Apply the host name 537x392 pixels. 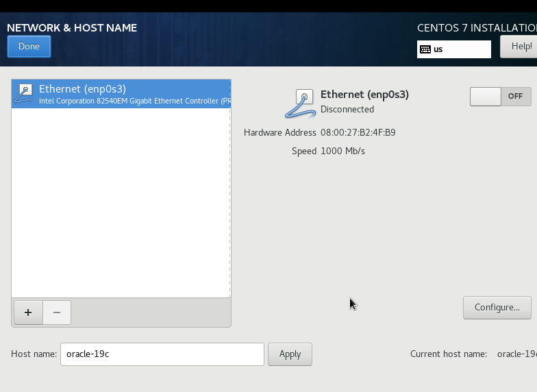coord(290,354)
